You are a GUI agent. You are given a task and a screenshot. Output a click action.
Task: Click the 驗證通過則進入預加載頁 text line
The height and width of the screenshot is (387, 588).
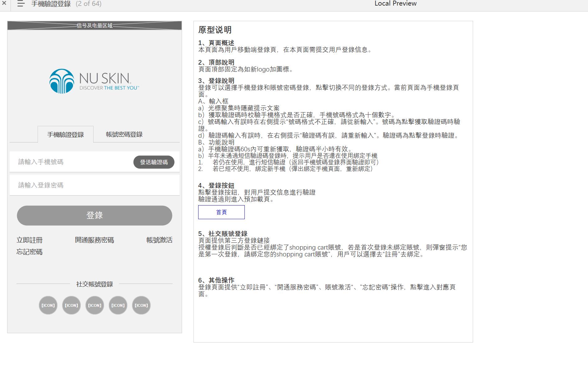[x=236, y=199]
